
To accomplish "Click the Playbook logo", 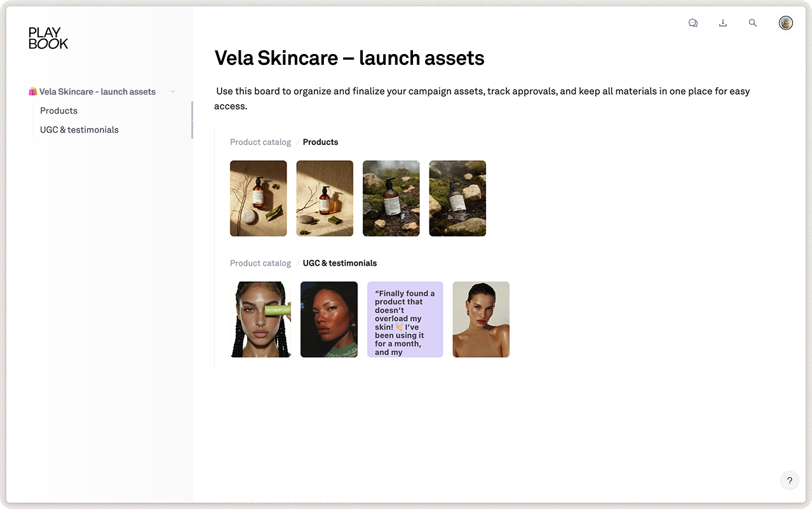I will [x=48, y=38].
